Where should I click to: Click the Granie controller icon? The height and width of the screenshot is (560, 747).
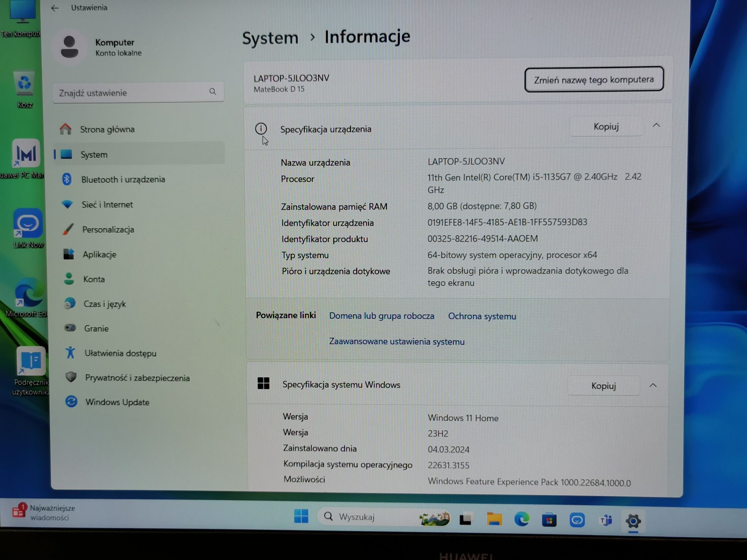[x=70, y=328]
